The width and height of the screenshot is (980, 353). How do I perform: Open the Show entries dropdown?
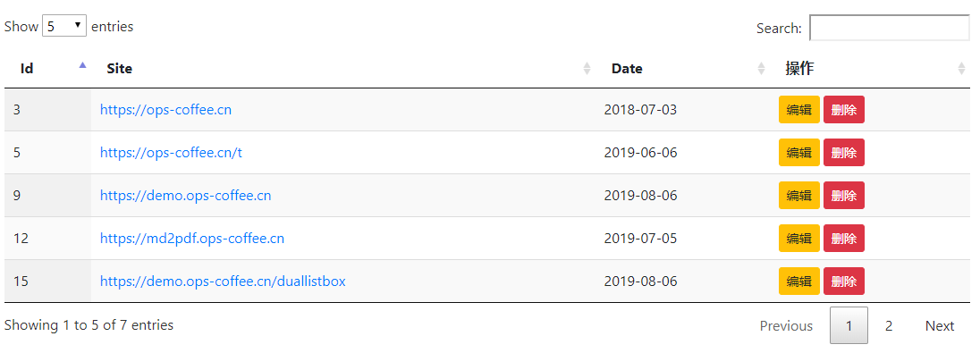pos(64,26)
